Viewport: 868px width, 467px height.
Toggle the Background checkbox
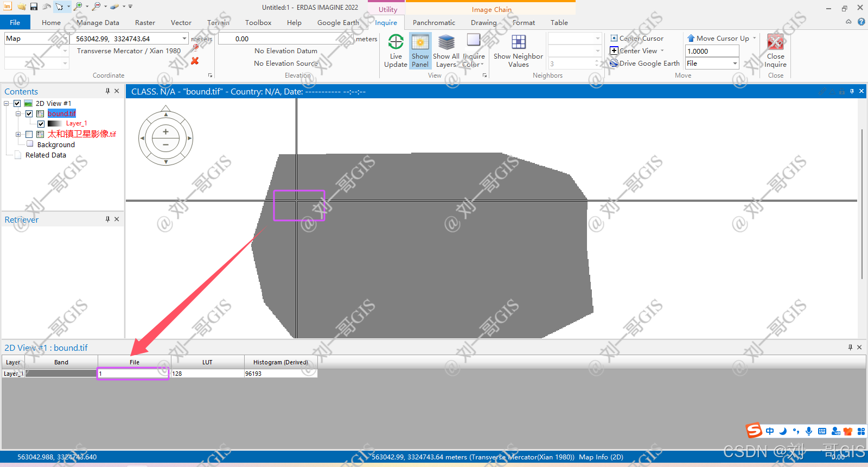(30, 144)
